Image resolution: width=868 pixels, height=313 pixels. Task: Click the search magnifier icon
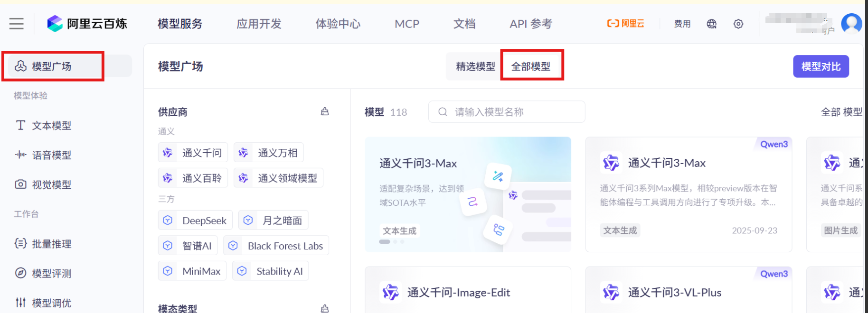coord(443,112)
